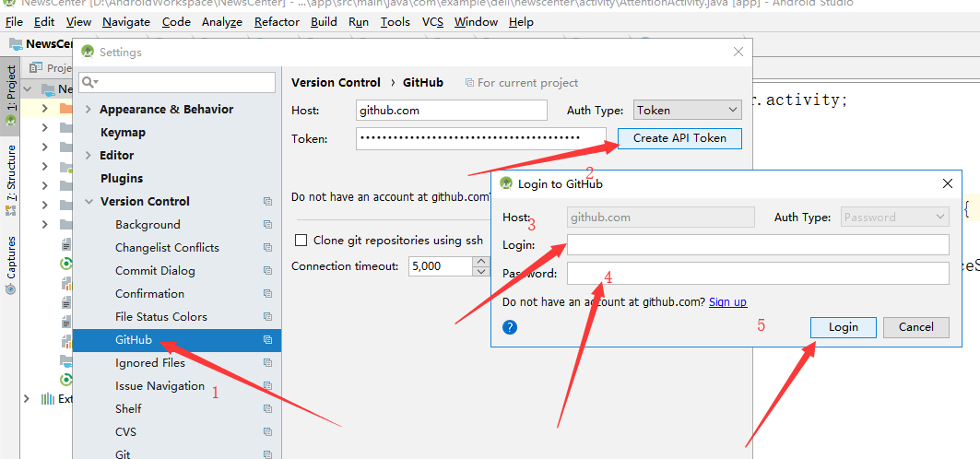Image resolution: width=980 pixels, height=459 pixels.
Task: Open the VCS menu
Action: coord(432,22)
